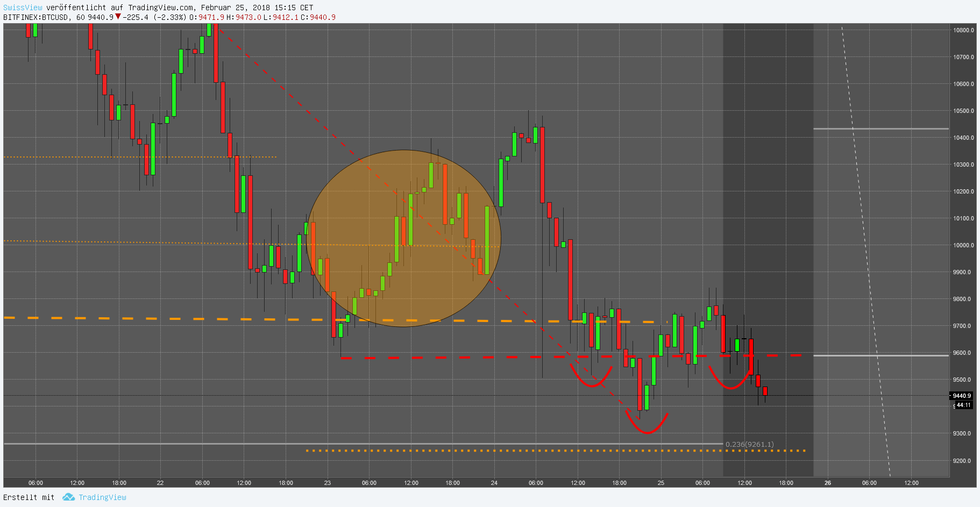Click the TradingView cloud logo icon
The width and height of the screenshot is (980, 507).
click(x=68, y=497)
